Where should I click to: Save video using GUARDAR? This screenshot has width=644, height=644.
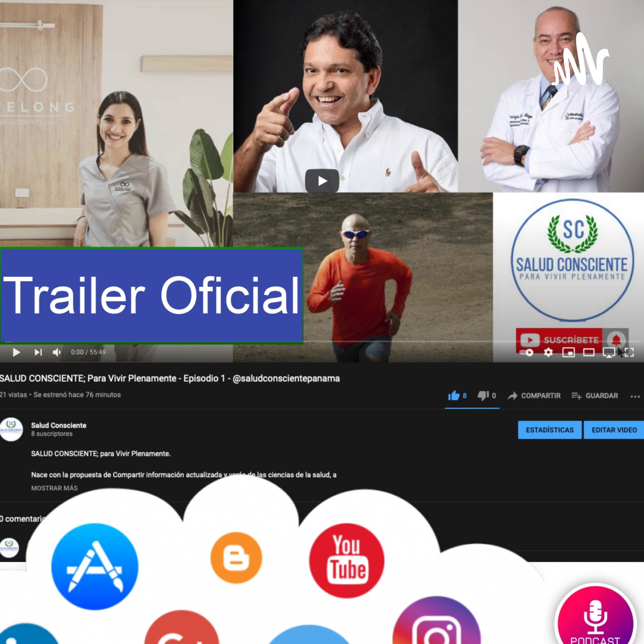[595, 396]
